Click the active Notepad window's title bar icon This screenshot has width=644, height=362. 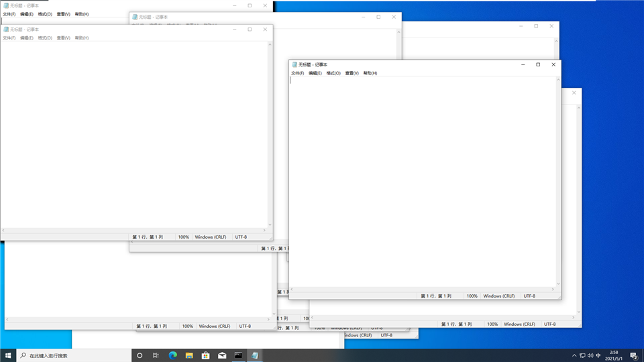point(294,64)
